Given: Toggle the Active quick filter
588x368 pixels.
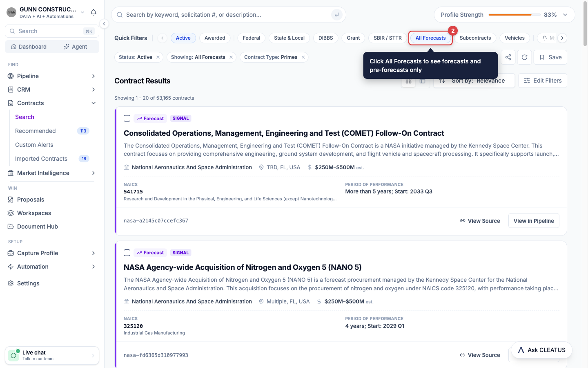Looking at the screenshot, I should tap(183, 38).
